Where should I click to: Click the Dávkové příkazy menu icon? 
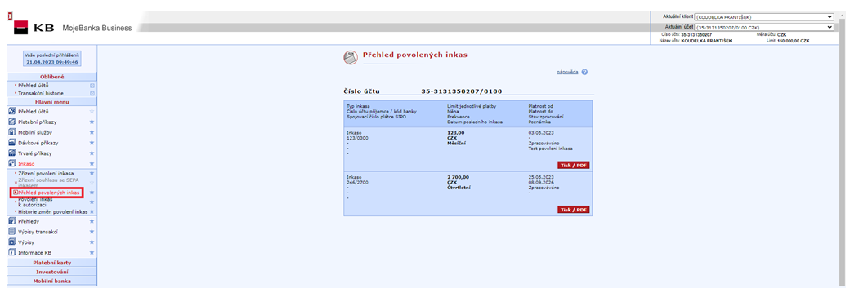click(x=11, y=143)
